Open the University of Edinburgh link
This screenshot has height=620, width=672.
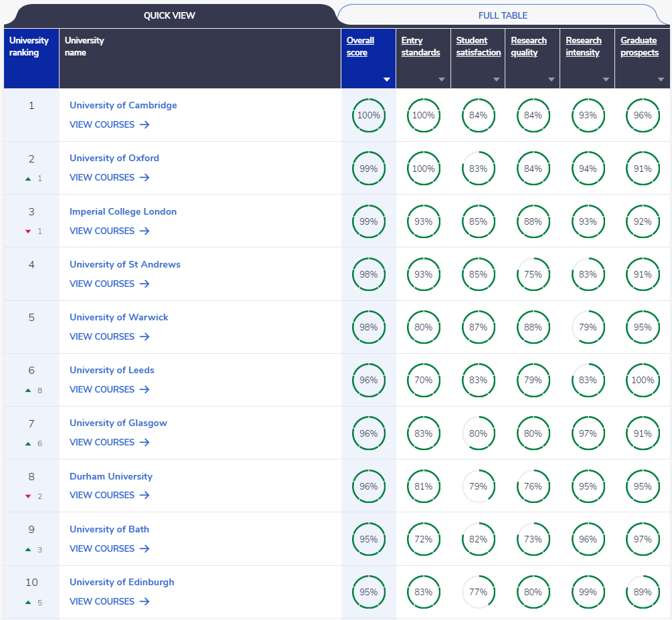coord(122,583)
